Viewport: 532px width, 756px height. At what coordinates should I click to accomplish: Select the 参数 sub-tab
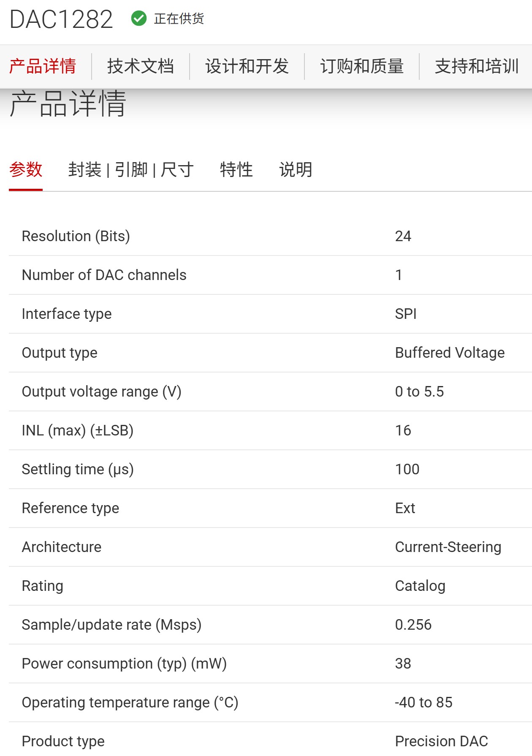coord(26,170)
